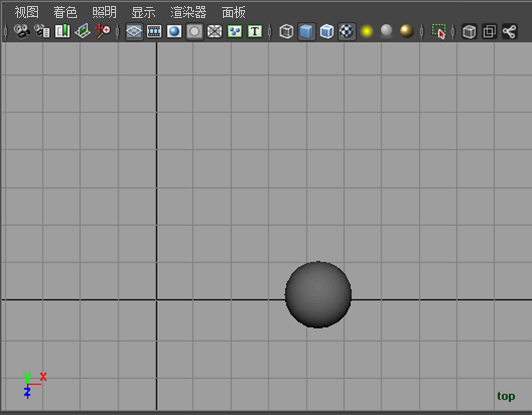The image size is (532, 415).
Task: Toggle the Safe Action icon
Action: pos(235,32)
